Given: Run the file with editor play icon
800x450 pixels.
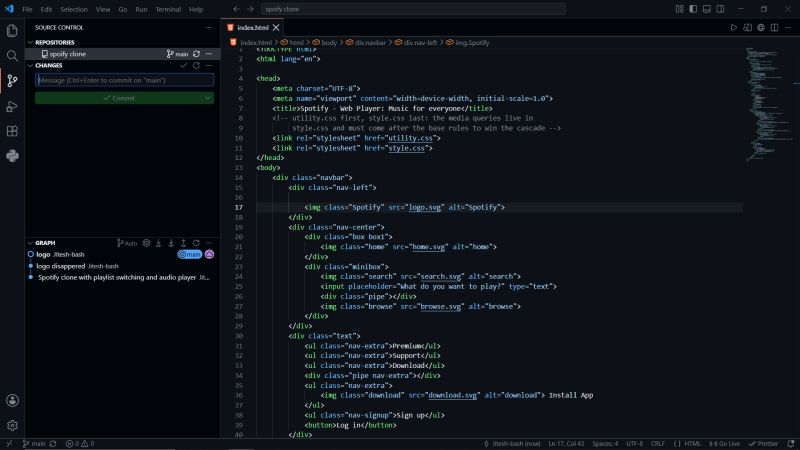Looking at the screenshot, I should coord(734,28).
